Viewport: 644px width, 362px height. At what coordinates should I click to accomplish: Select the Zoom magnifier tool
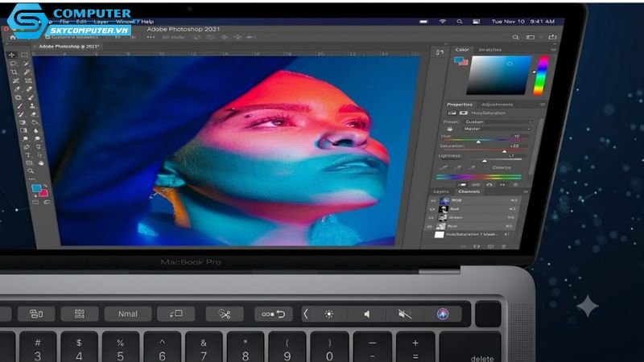[x=31, y=171]
